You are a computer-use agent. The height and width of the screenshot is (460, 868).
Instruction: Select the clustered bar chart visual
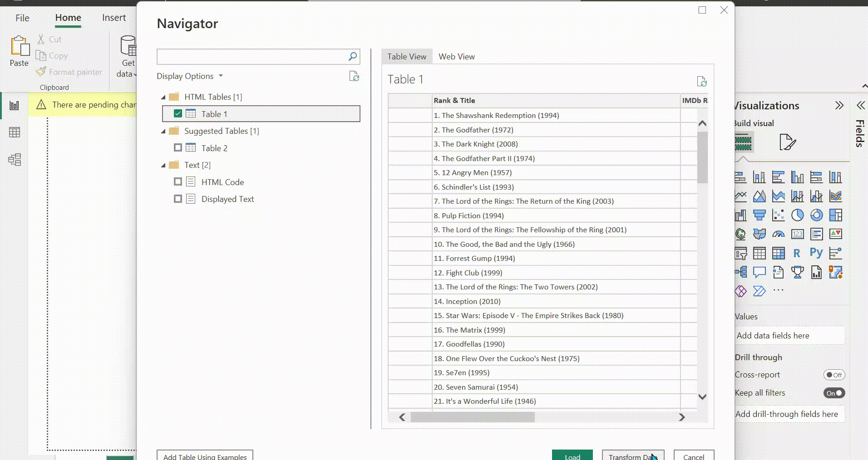778,177
